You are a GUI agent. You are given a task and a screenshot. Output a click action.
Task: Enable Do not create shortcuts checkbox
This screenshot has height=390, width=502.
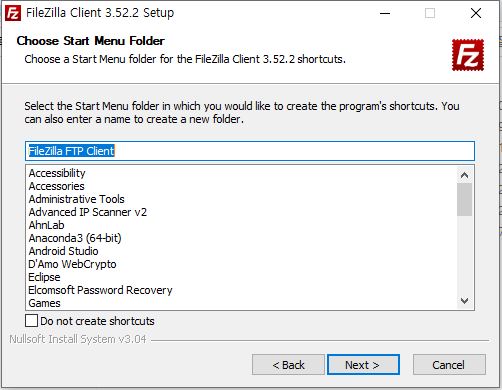coord(31,321)
